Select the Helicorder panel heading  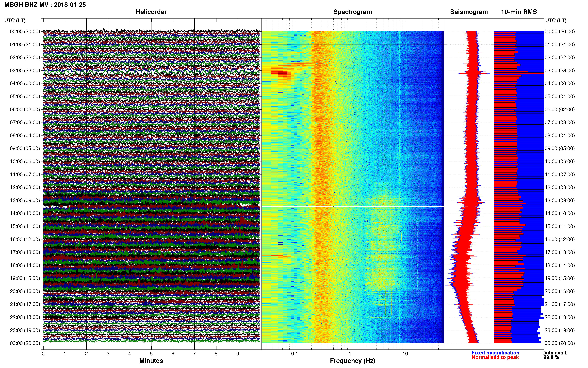click(151, 12)
